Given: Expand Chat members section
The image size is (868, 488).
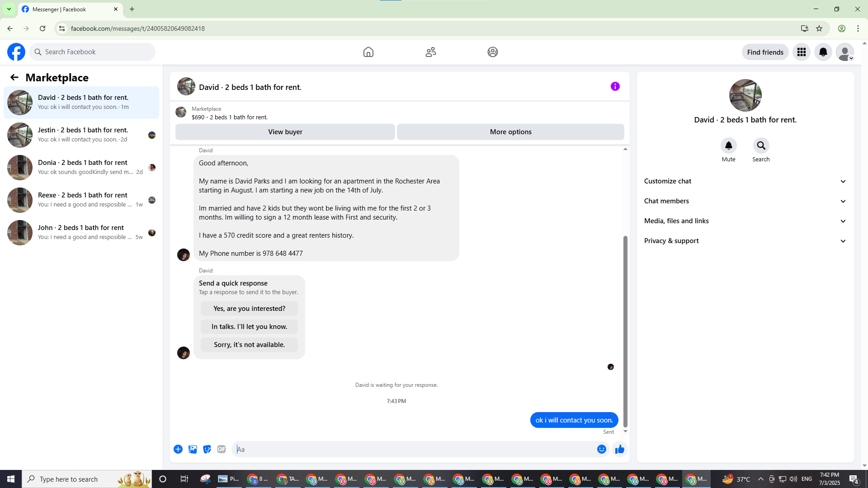Looking at the screenshot, I should click(745, 201).
